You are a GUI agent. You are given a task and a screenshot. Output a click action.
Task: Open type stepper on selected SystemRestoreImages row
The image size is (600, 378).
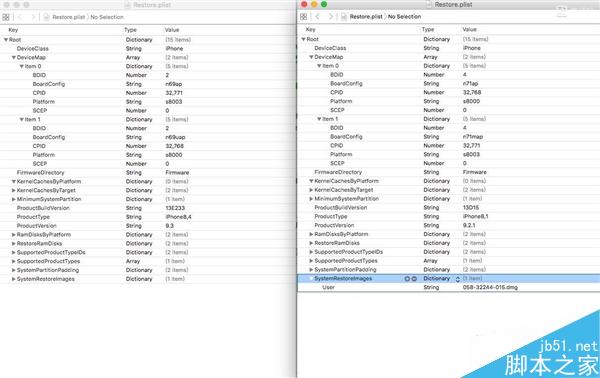[458, 279]
